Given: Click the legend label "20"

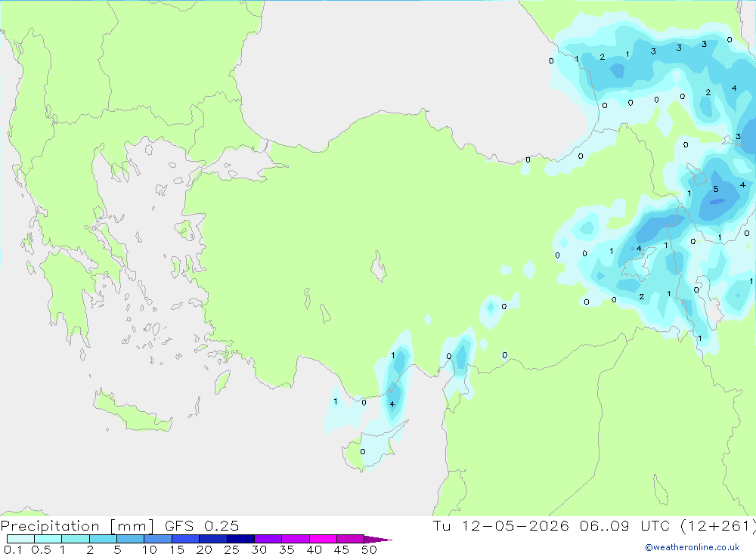Looking at the screenshot, I should (x=204, y=549).
